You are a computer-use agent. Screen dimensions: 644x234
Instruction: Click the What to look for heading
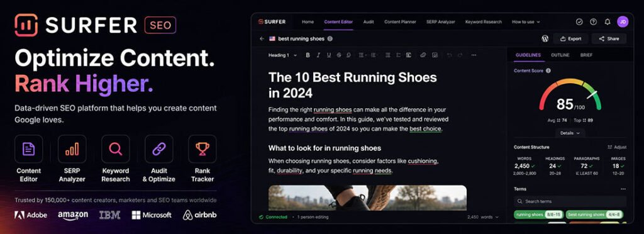[325, 148]
